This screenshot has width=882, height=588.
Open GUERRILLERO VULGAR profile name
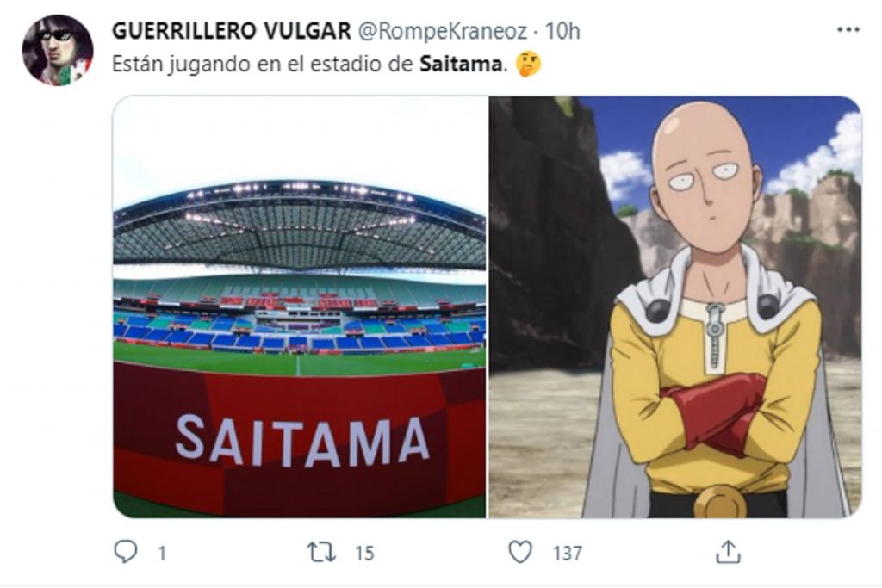[x=231, y=31]
